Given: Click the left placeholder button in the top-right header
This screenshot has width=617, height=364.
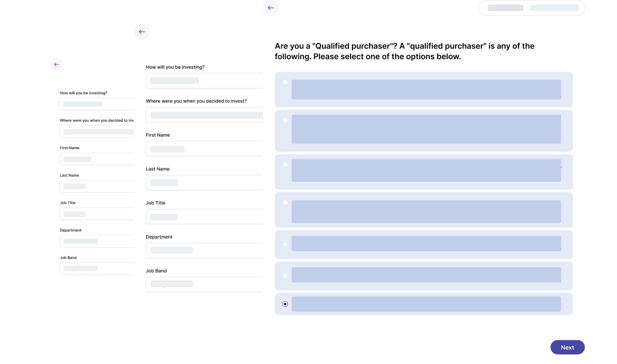Looking at the screenshot, I should pyautogui.click(x=506, y=8).
